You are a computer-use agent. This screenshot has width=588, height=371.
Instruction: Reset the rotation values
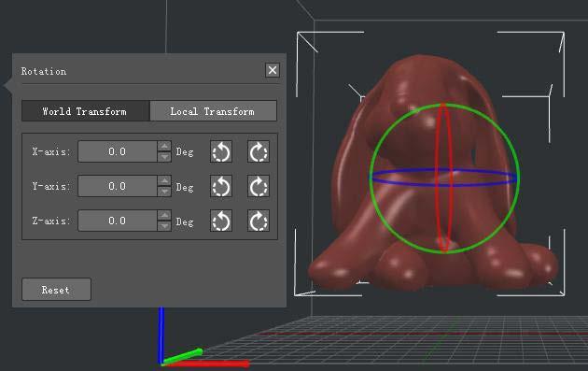tap(56, 290)
